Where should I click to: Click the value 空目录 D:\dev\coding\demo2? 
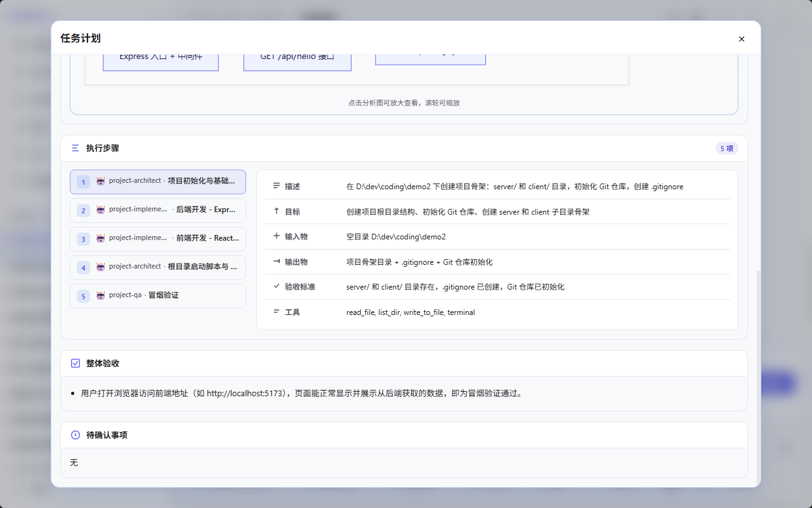pyautogui.click(x=396, y=236)
